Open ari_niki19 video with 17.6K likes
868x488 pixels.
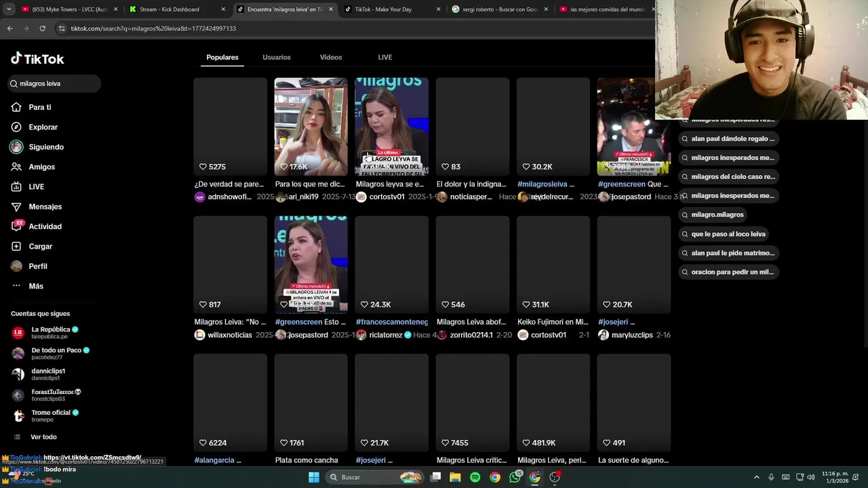(x=311, y=127)
